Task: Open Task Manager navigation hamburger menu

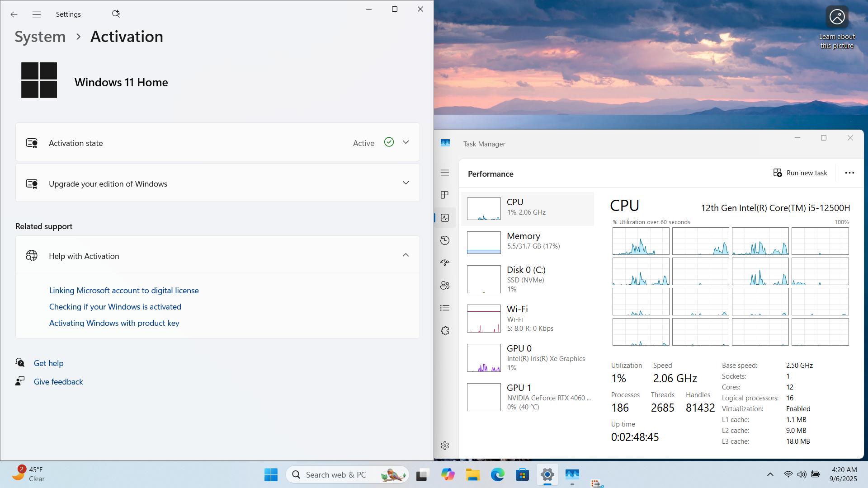Action: pyautogui.click(x=445, y=173)
